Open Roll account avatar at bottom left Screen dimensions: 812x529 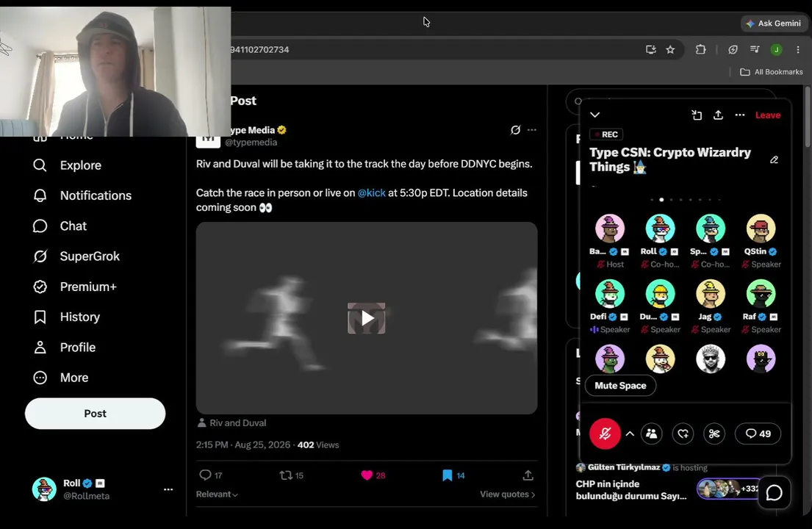click(x=44, y=489)
